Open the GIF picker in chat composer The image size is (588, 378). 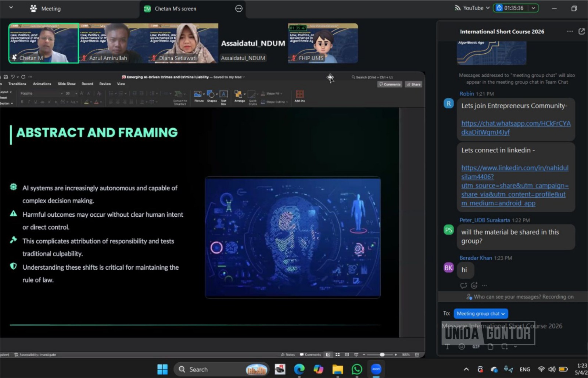pyautogui.click(x=476, y=346)
